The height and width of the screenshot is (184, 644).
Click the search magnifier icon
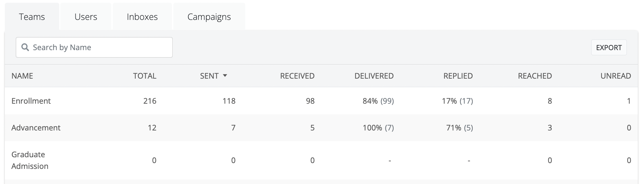coord(25,47)
